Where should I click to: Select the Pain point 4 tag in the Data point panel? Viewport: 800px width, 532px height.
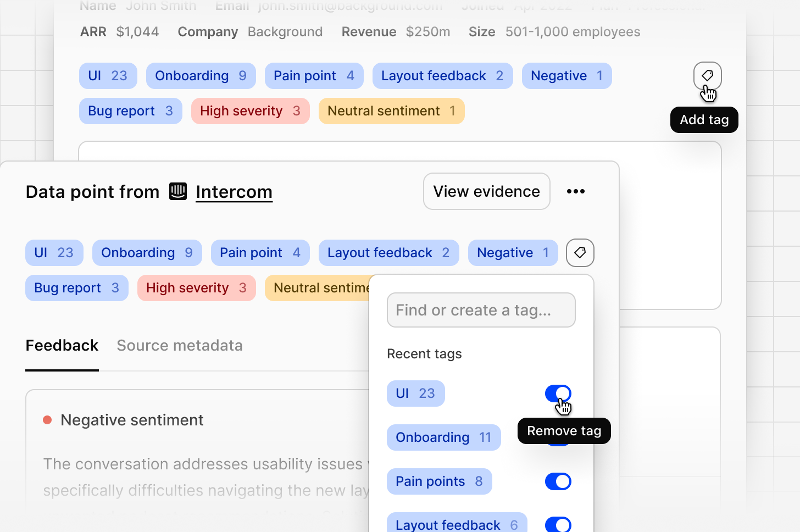260,253
